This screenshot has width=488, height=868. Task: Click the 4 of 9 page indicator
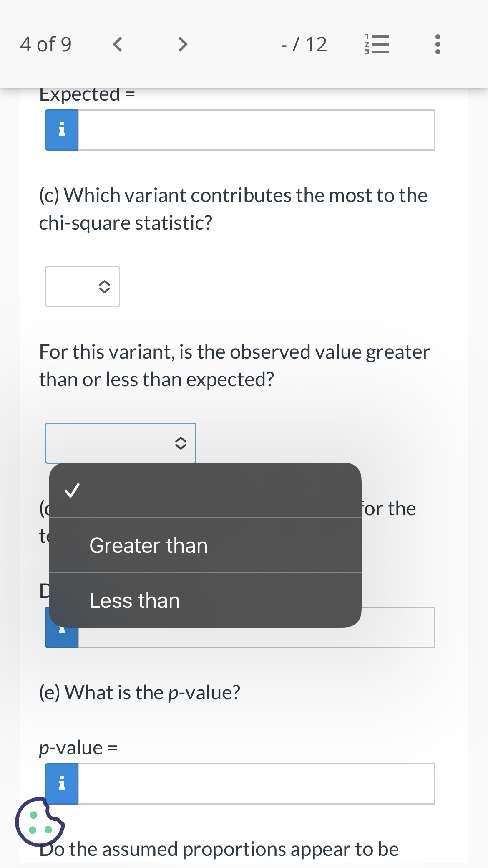[x=46, y=44]
